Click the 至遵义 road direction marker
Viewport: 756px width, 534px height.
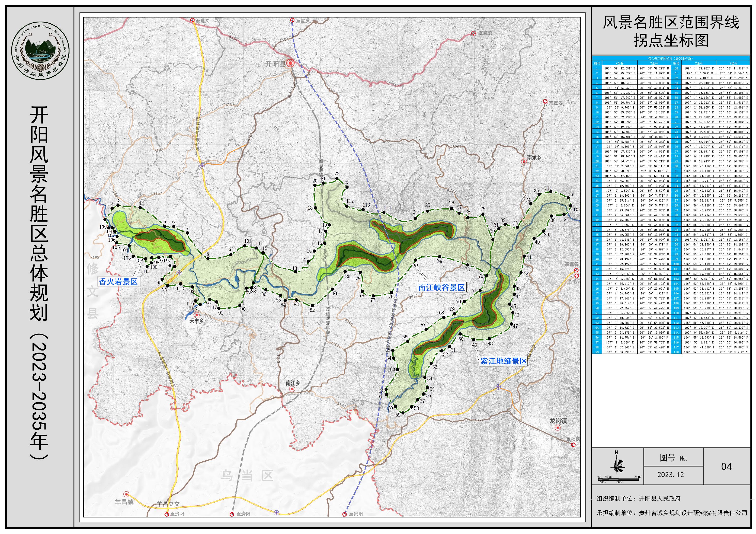192,20
